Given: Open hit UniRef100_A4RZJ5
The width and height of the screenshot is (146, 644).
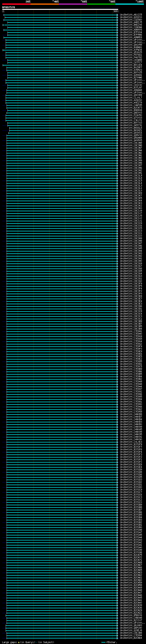Looking at the screenshot, I should (x=131, y=22).
